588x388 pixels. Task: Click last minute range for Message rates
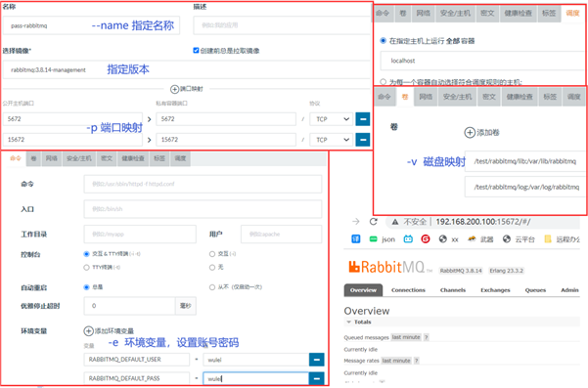point(396,361)
